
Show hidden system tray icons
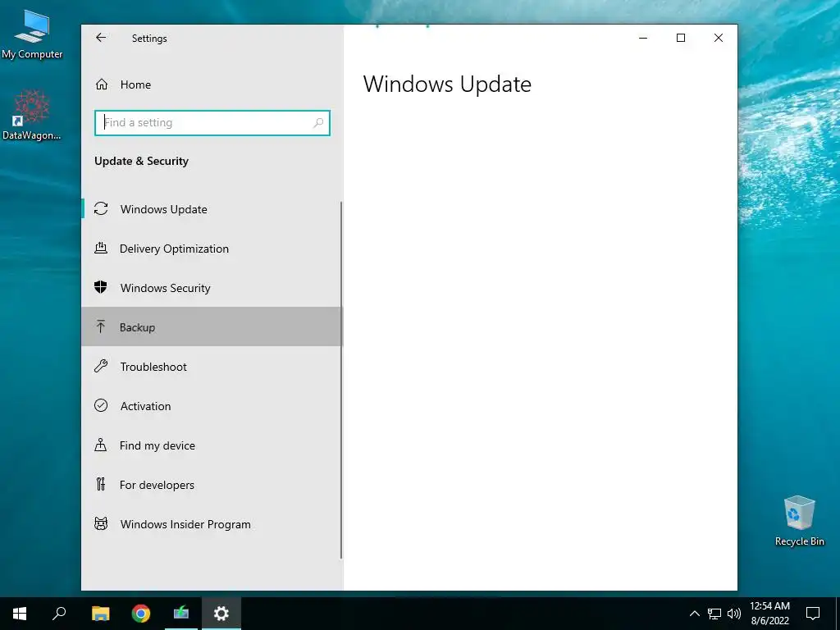pyautogui.click(x=694, y=614)
